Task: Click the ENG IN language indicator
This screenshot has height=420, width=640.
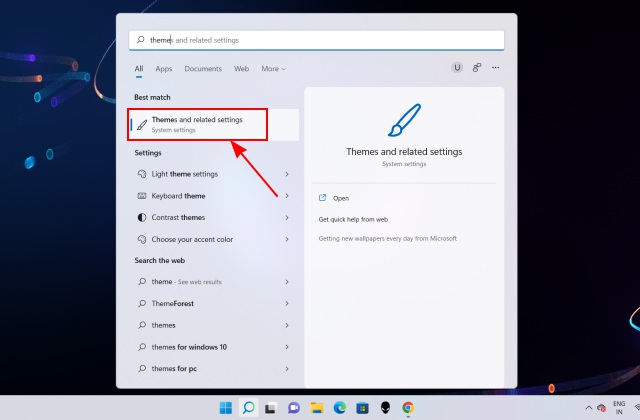Action: [x=619, y=407]
